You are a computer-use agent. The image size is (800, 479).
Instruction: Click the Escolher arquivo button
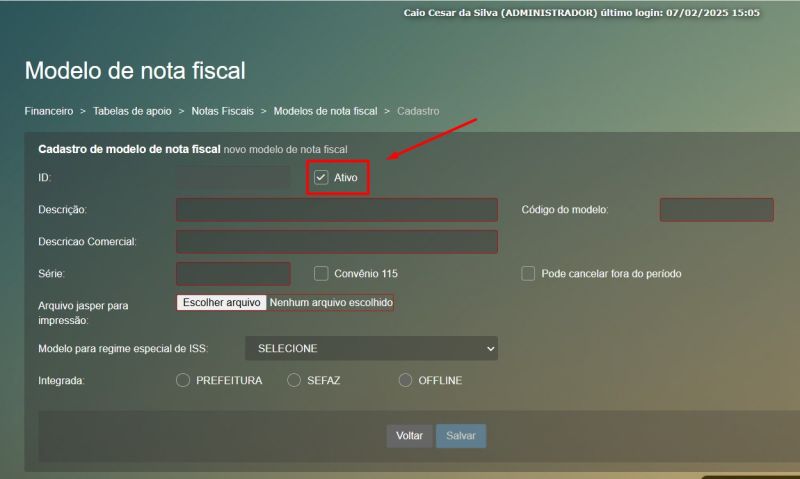222,302
